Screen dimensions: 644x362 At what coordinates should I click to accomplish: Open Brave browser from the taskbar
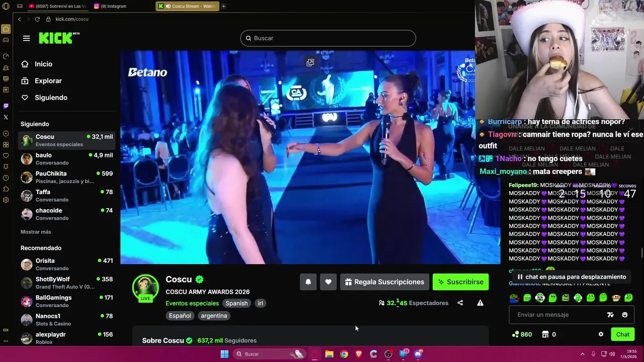pyautogui.click(x=359, y=354)
